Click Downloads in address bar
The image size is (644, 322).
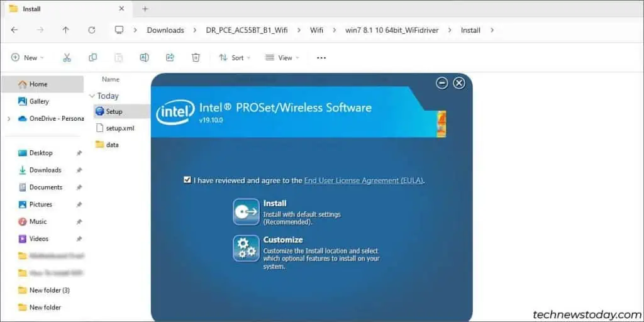(x=165, y=30)
